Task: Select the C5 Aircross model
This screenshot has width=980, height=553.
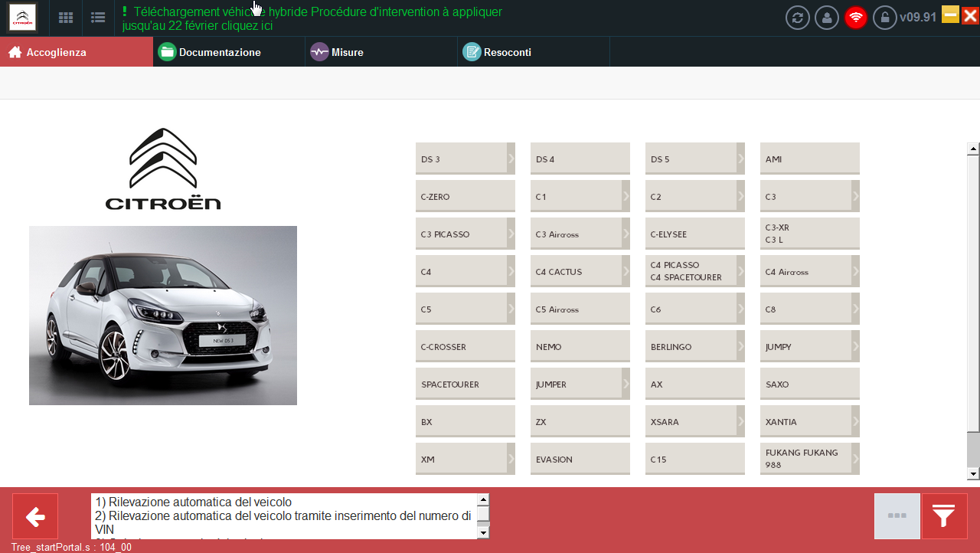Action: pyautogui.click(x=580, y=309)
